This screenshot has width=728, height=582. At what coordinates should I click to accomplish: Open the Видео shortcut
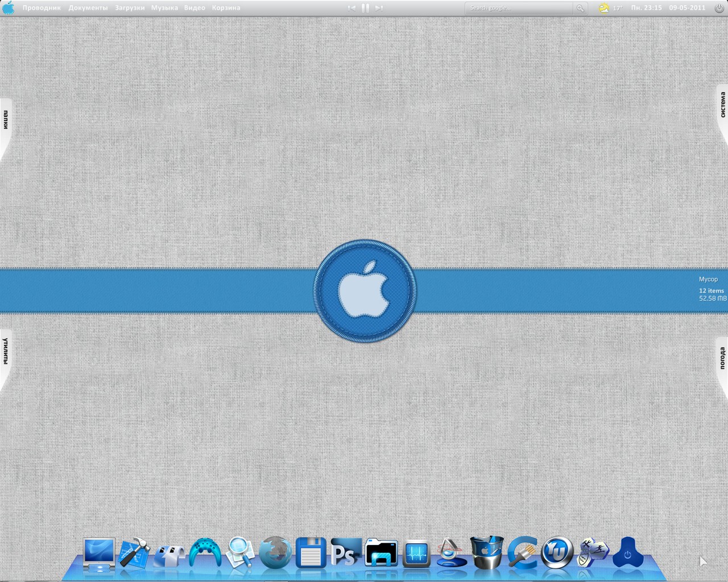[195, 8]
